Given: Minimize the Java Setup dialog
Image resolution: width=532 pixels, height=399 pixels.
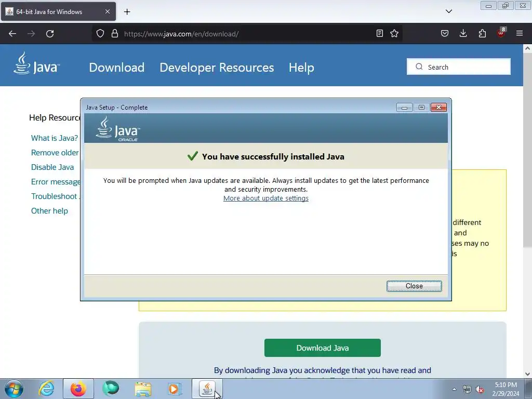Looking at the screenshot, I should (x=404, y=108).
